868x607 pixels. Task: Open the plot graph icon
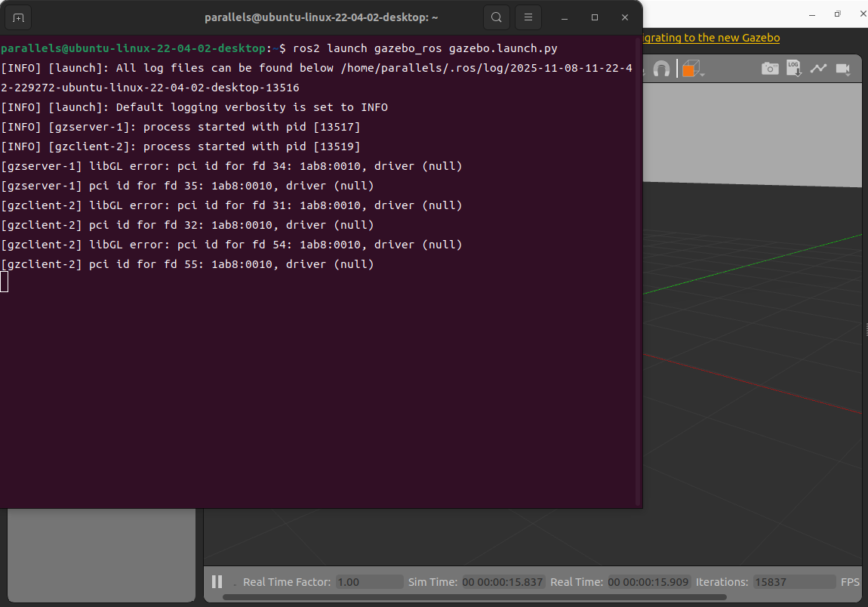(x=818, y=69)
